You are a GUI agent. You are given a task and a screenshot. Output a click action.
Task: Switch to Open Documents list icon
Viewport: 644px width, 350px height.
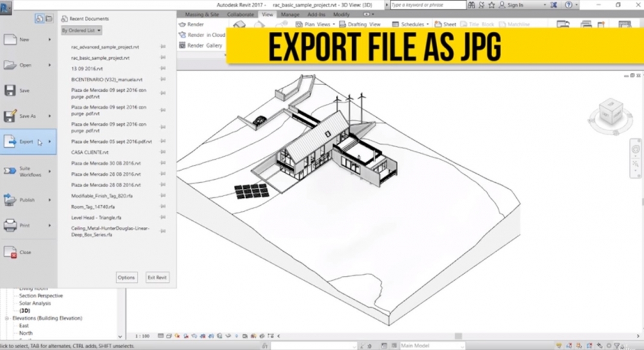tap(49, 19)
